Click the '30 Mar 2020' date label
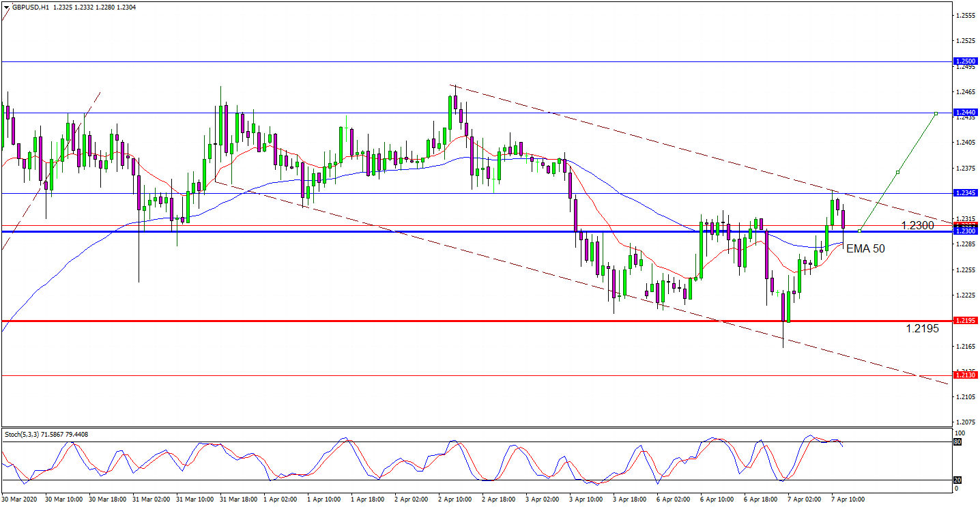Image resolution: width=980 pixels, height=507 pixels. pyautogui.click(x=20, y=499)
